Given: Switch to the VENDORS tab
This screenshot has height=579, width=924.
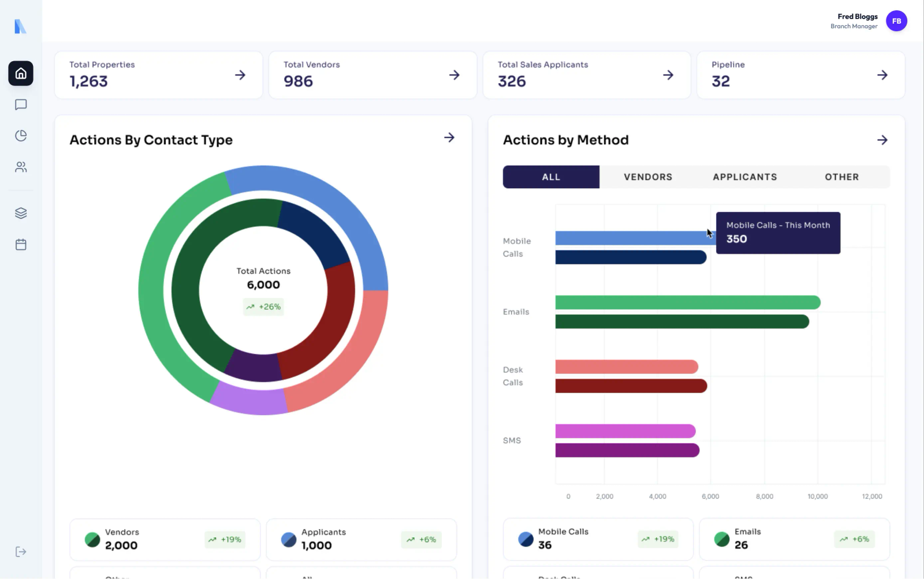Looking at the screenshot, I should point(648,177).
